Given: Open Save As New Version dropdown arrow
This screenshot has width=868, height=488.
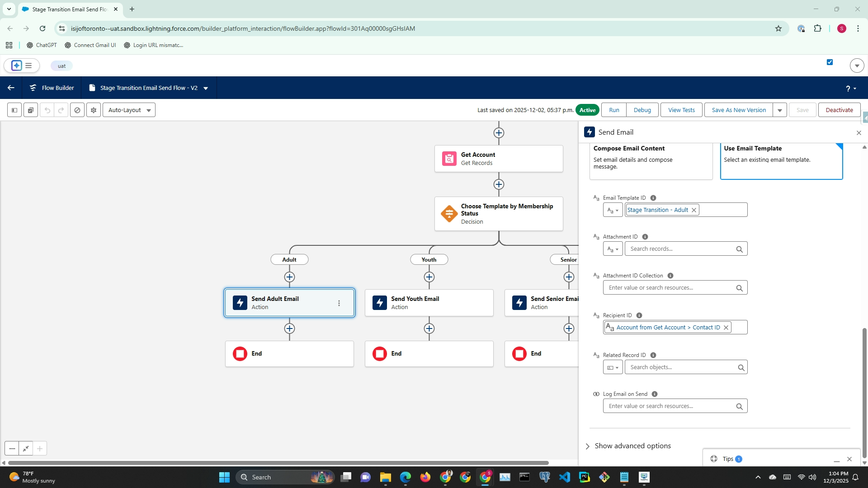Looking at the screenshot, I should click(x=780, y=110).
